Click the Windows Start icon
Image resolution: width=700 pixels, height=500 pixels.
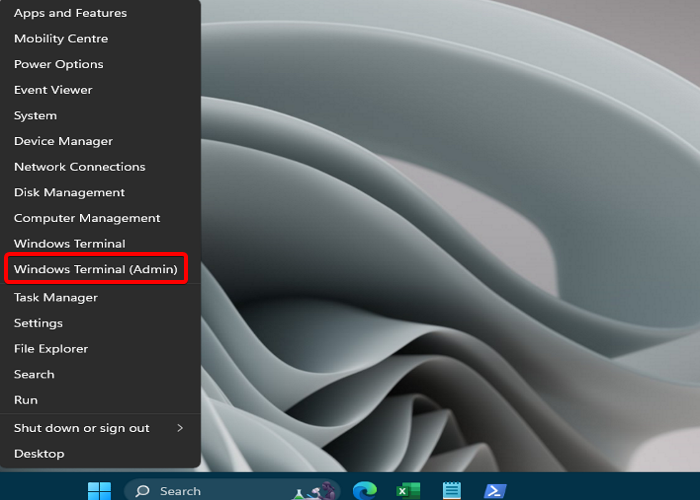click(99, 491)
